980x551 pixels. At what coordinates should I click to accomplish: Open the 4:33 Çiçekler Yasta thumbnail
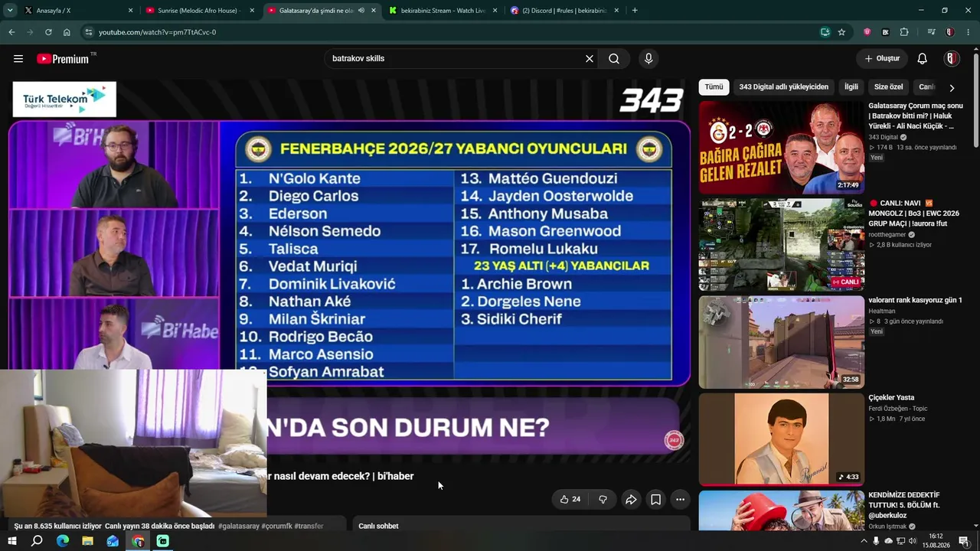781,439
